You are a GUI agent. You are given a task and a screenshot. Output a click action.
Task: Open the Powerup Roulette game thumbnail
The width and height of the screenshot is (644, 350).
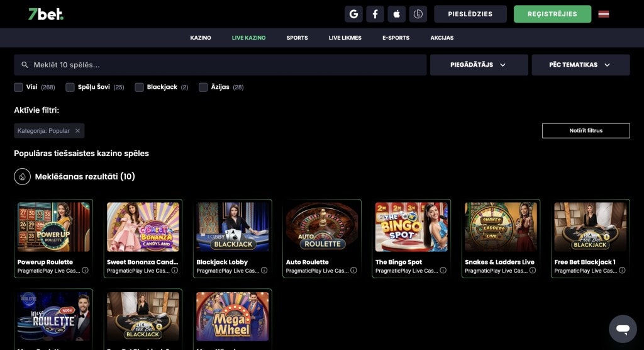point(53,227)
